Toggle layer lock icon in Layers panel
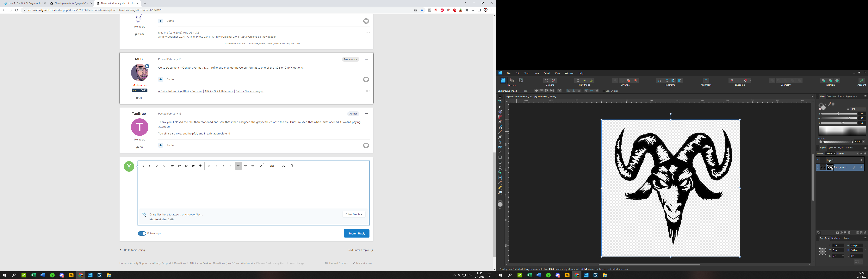This screenshot has width=868, height=279. point(865,154)
